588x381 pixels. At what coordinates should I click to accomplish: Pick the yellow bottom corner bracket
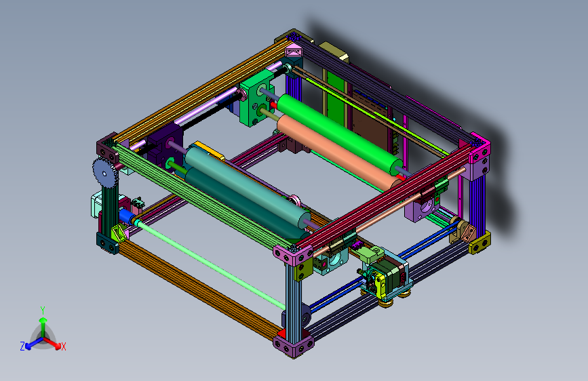[x=479, y=243]
